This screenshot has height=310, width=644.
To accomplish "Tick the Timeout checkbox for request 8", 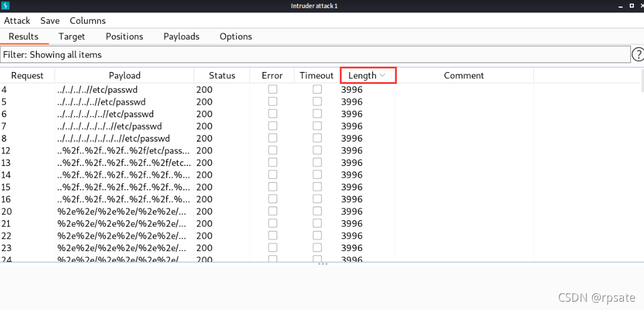I will 317,137.
